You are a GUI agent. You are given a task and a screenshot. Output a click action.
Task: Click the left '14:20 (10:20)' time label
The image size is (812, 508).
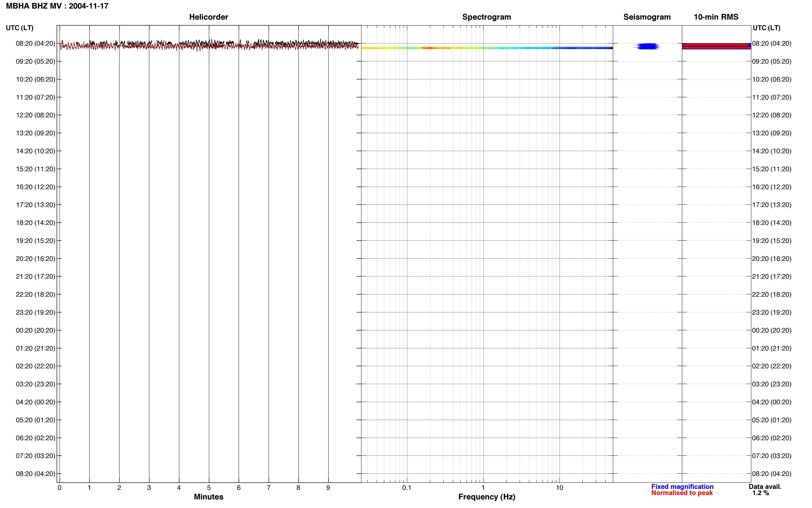(36, 151)
